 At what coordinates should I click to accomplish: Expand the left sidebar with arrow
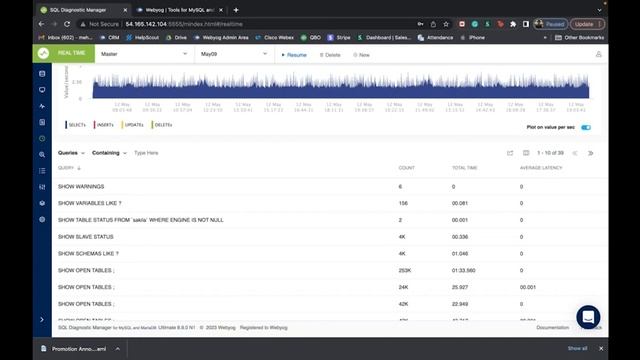pyautogui.click(x=42, y=320)
